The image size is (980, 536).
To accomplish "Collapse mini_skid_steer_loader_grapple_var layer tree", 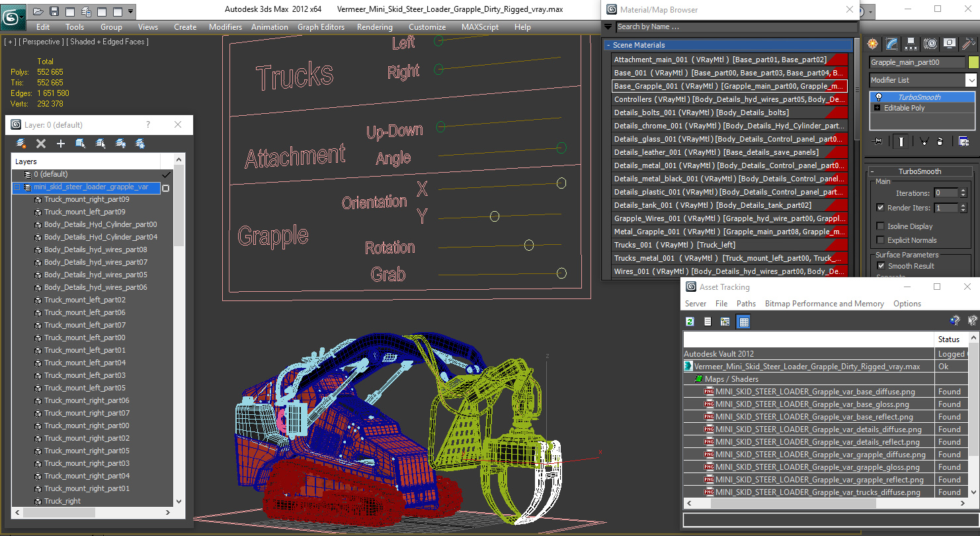I will point(17,187).
